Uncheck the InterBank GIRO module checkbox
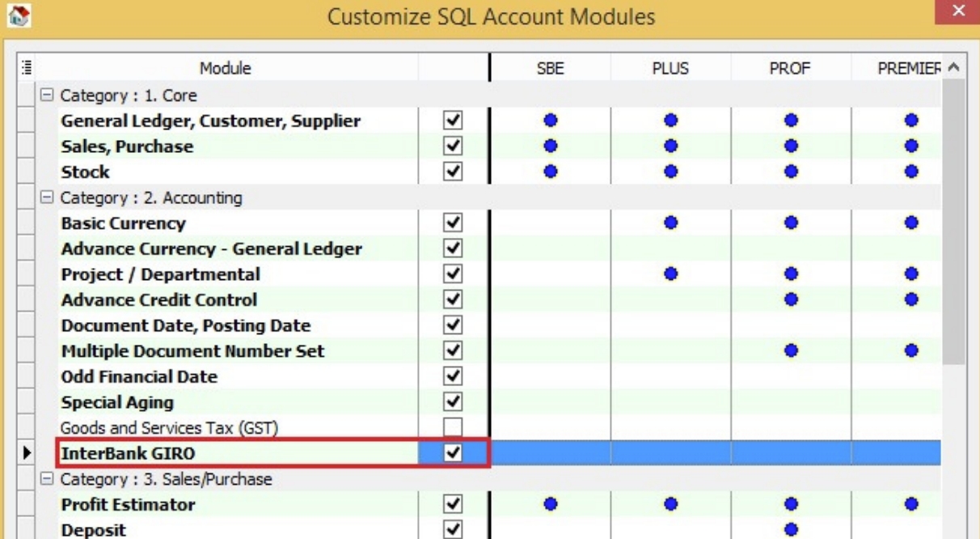 (x=454, y=453)
